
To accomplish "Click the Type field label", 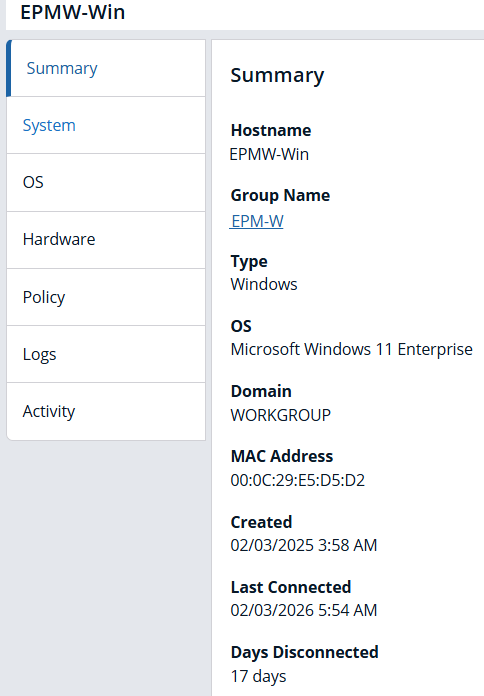I will (249, 261).
